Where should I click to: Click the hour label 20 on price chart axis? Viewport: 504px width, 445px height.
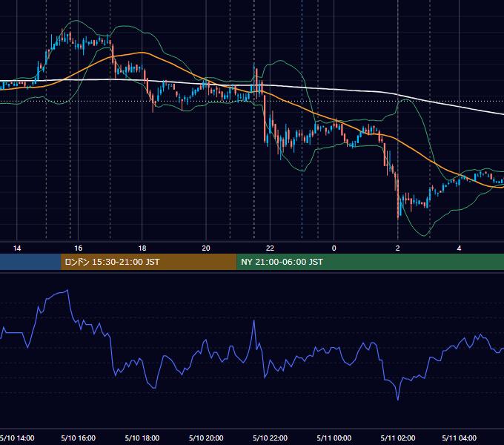pyautogui.click(x=206, y=248)
